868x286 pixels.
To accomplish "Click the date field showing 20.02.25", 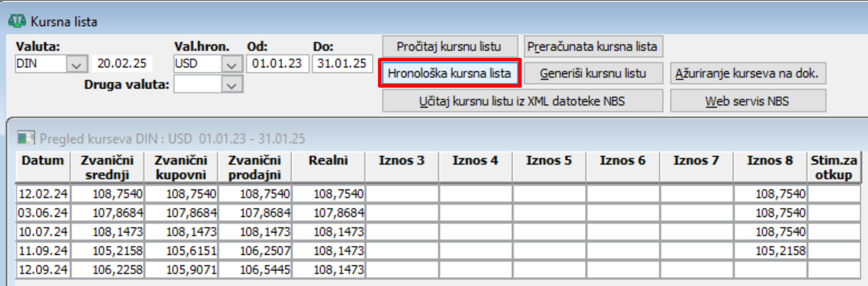I will [x=122, y=64].
